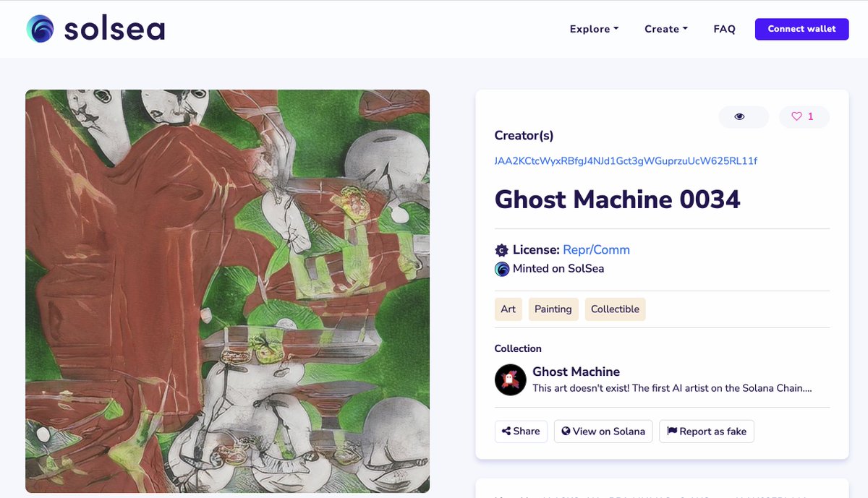This screenshot has height=498, width=868.
Task: Click the Minted on SolSea badge icon
Action: click(x=501, y=269)
